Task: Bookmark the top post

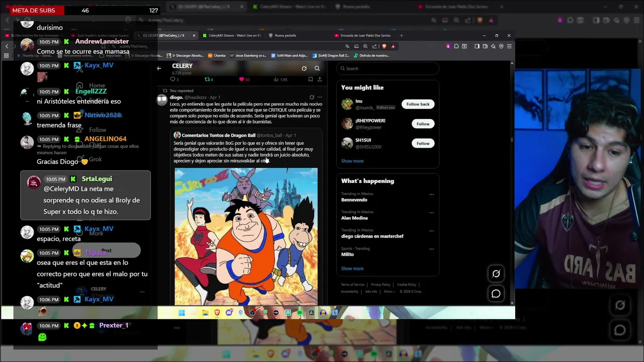Action: click(x=310, y=79)
